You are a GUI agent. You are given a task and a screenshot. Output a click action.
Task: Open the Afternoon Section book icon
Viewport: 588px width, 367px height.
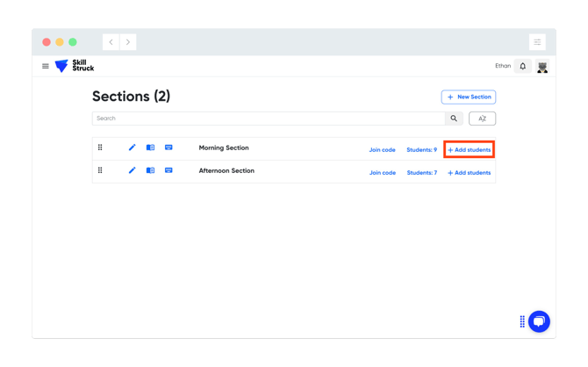150,170
